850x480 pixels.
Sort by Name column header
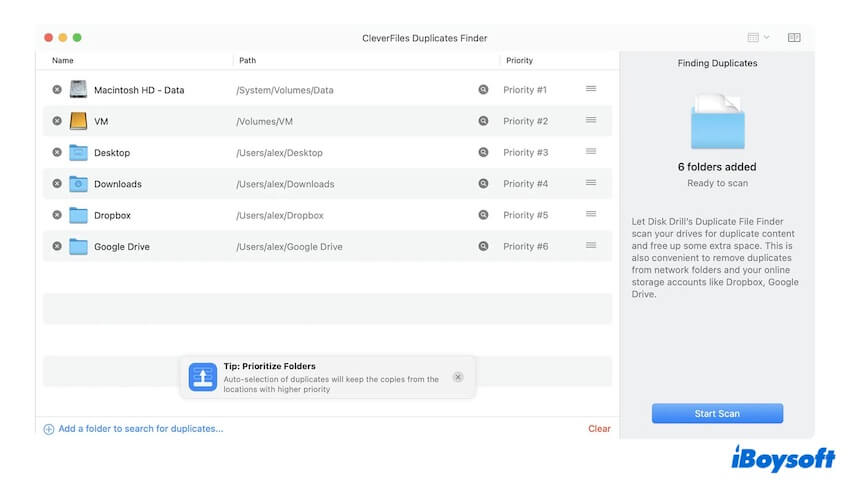(x=62, y=60)
